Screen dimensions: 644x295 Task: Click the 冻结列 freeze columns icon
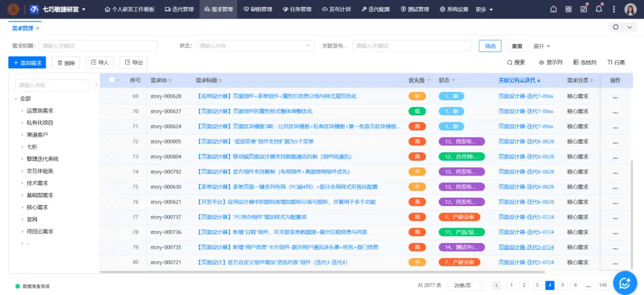point(575,63)
